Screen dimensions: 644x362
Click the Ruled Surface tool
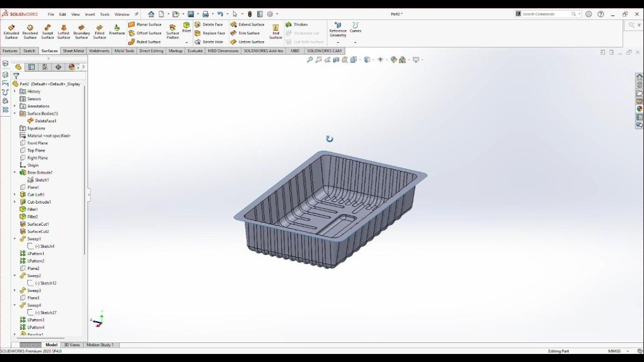[x=144, y=42]
